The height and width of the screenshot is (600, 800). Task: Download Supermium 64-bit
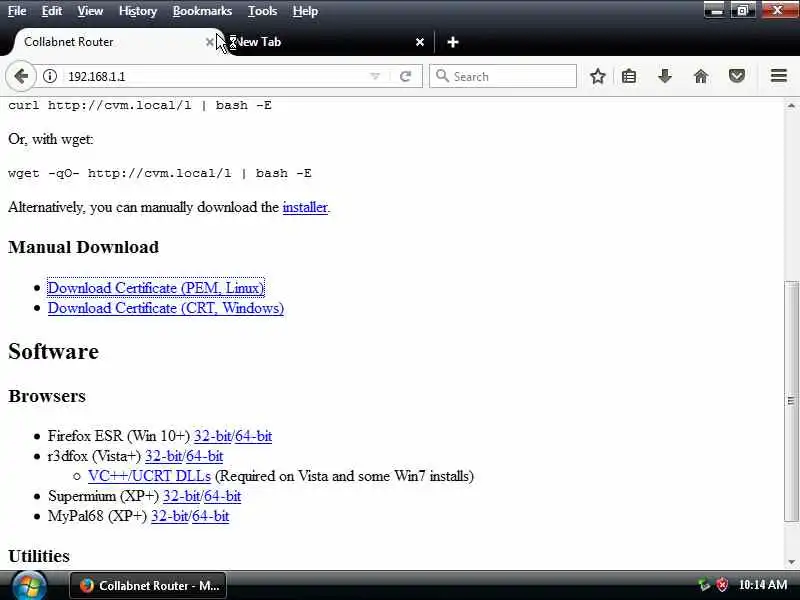pos(222,496)
